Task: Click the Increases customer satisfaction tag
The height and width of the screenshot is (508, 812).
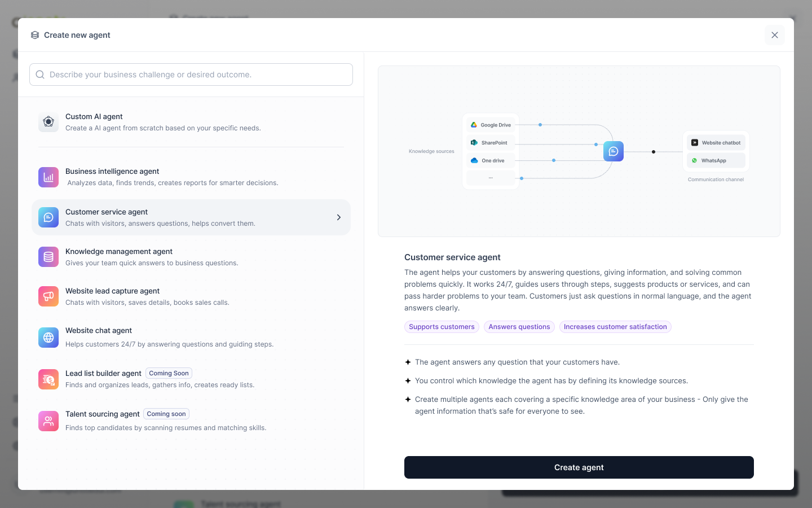Action: coord(615,327)
